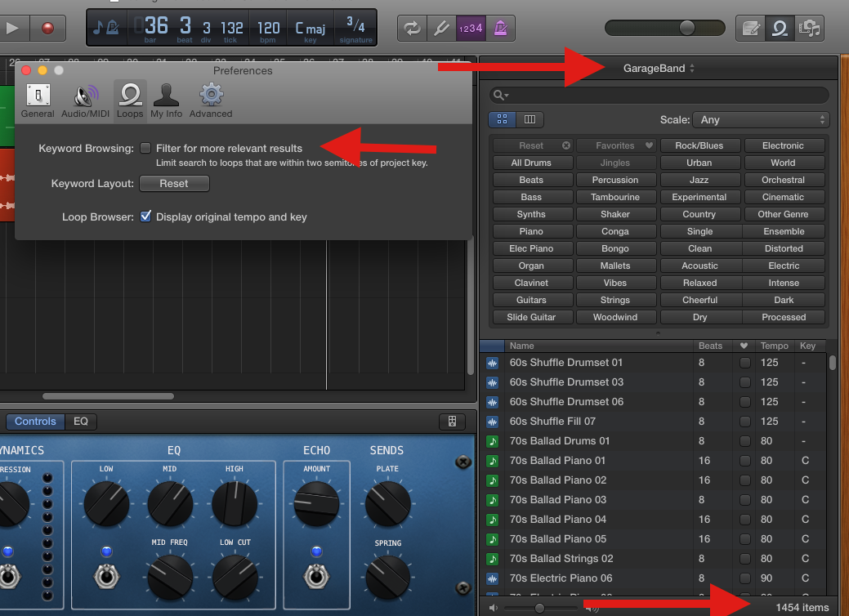
Task: Uncheck Display original tempo and key
Action: [x=145, y=216]
